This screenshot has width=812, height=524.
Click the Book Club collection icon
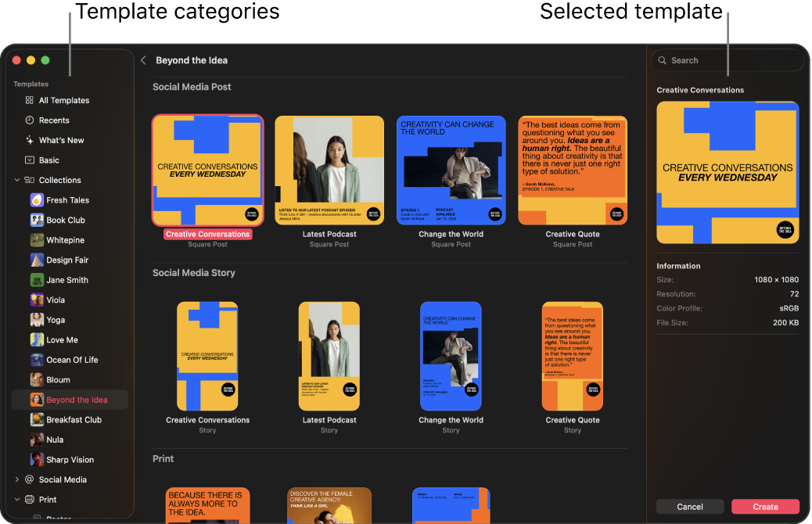pyautogui.click(x=37, y=220)
